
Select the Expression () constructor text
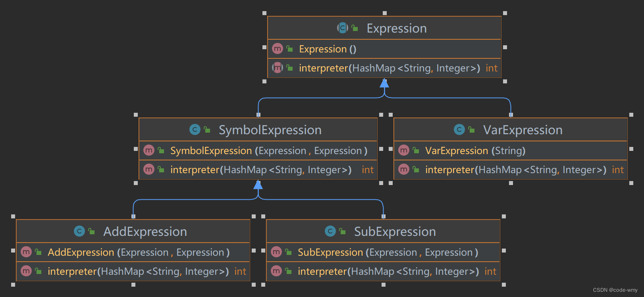[x=328, y=49]
